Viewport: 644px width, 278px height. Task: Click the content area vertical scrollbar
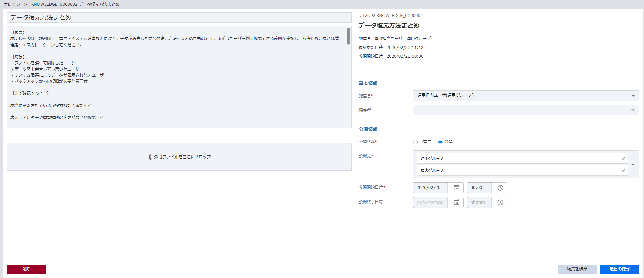click(348, 36)
